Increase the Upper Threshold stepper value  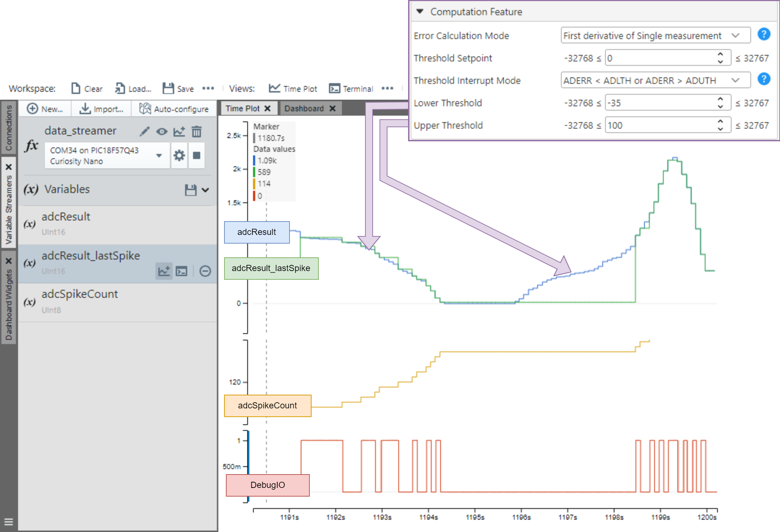point(720,121)
